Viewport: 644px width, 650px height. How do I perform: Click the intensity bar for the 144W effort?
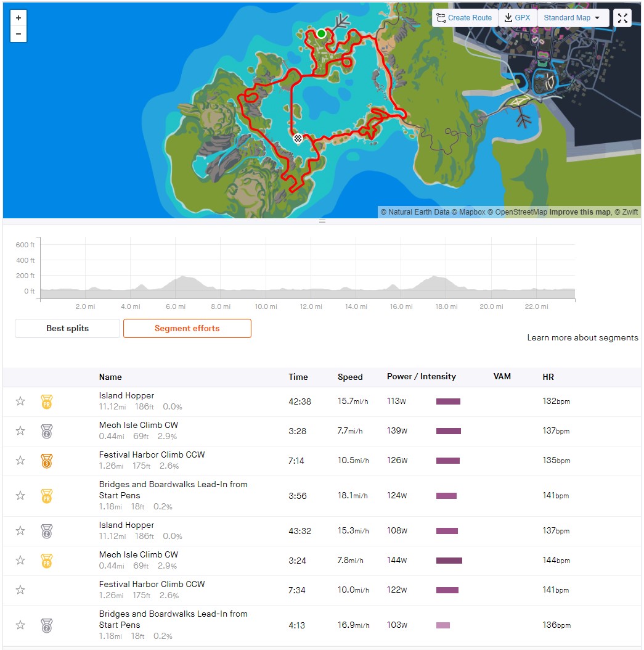click(449, 561)
